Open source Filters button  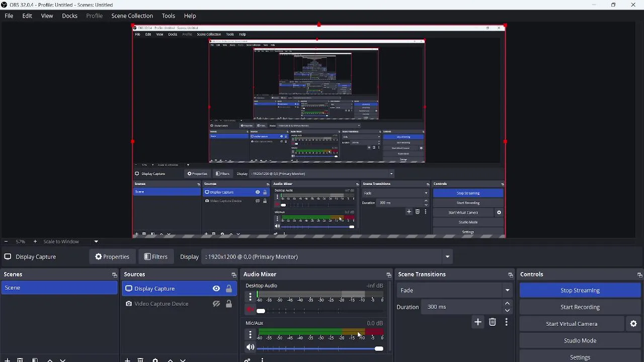(156, 257)
